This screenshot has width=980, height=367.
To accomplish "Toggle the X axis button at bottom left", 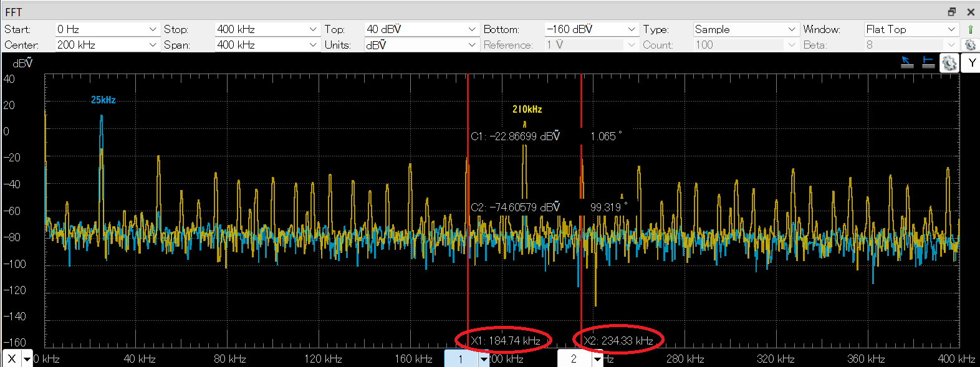I will [12, 359].
